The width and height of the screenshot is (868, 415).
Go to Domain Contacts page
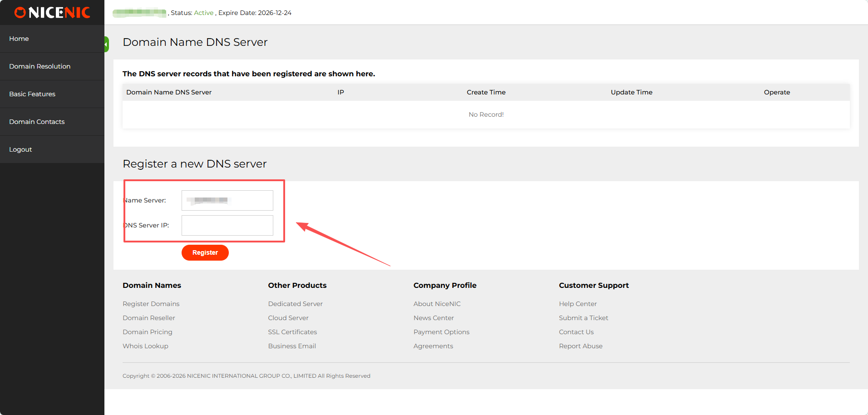(37, 122)
